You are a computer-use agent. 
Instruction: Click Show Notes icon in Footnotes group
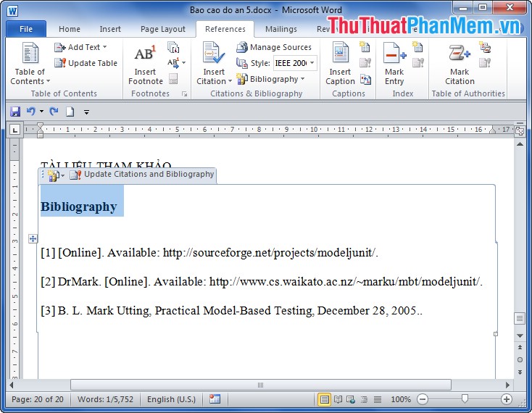(x=173, y=79)
